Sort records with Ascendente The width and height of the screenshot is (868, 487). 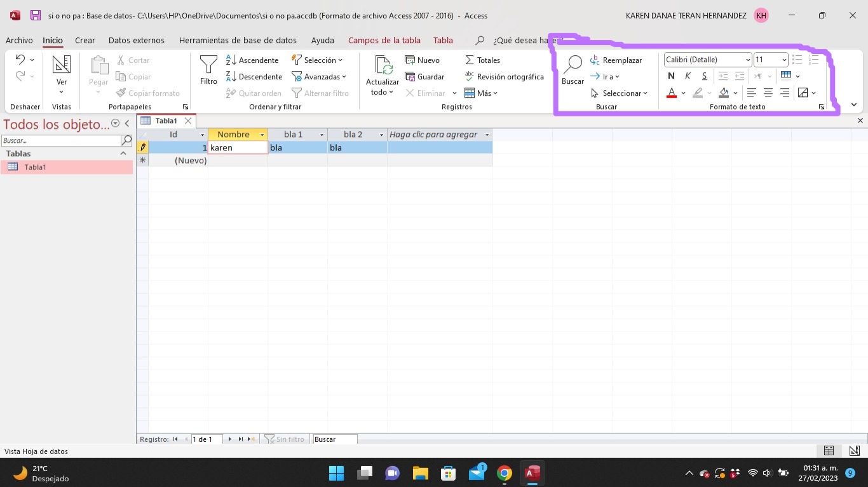pyautogui.click(x=252, y=60)
